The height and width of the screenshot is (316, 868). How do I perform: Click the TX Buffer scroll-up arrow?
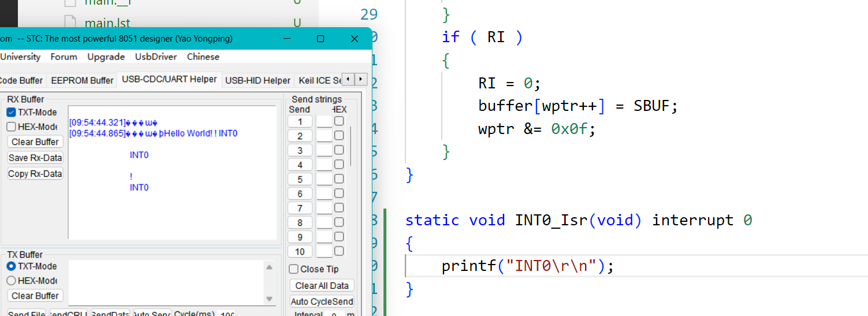[270, 267]
